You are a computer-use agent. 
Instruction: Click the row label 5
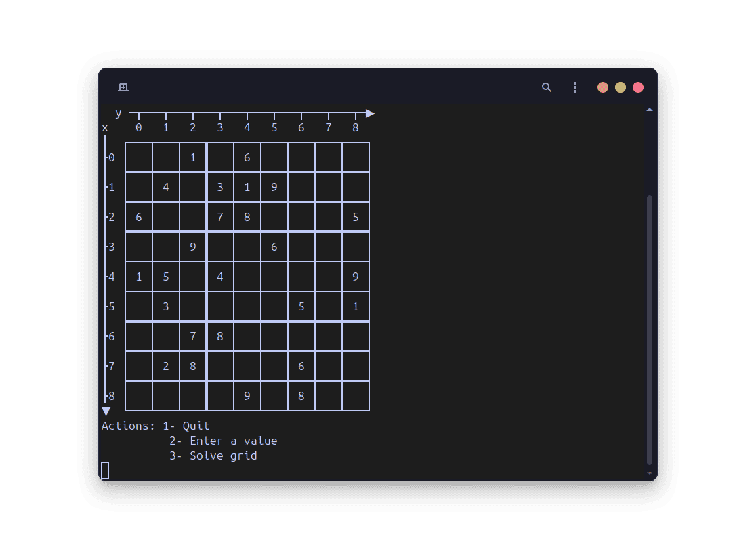point(110,306)
